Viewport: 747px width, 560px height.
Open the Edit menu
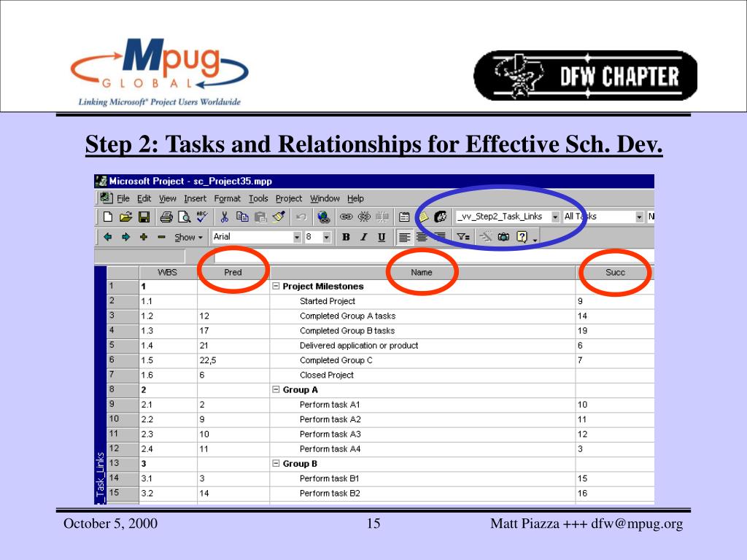point(144,198)
